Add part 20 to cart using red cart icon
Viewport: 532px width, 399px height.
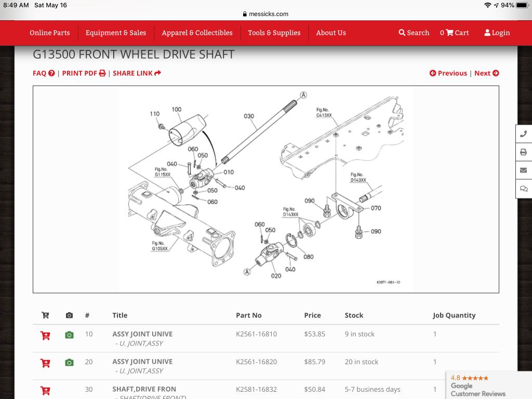(45, 363)
